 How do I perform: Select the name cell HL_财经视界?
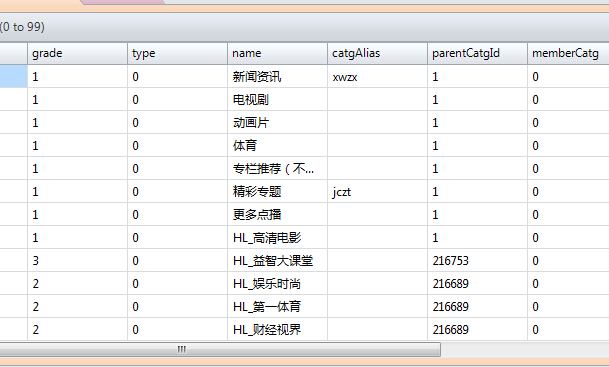coord(277,329)
